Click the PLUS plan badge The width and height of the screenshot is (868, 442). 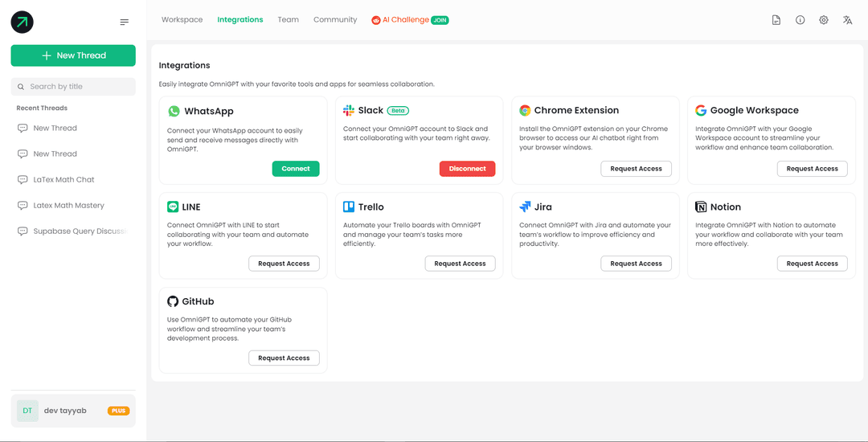(118, 411)
